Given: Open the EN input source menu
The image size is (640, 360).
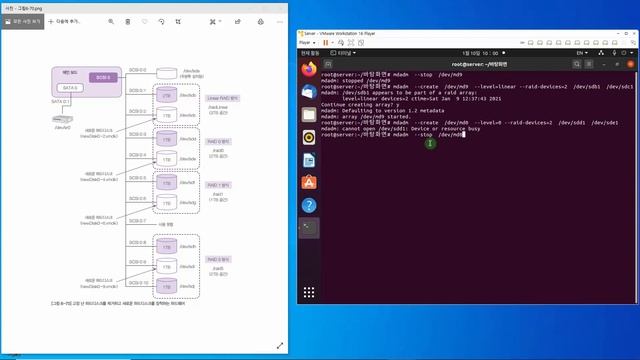Looking at the screenshot, I should [x=582, y=53].
